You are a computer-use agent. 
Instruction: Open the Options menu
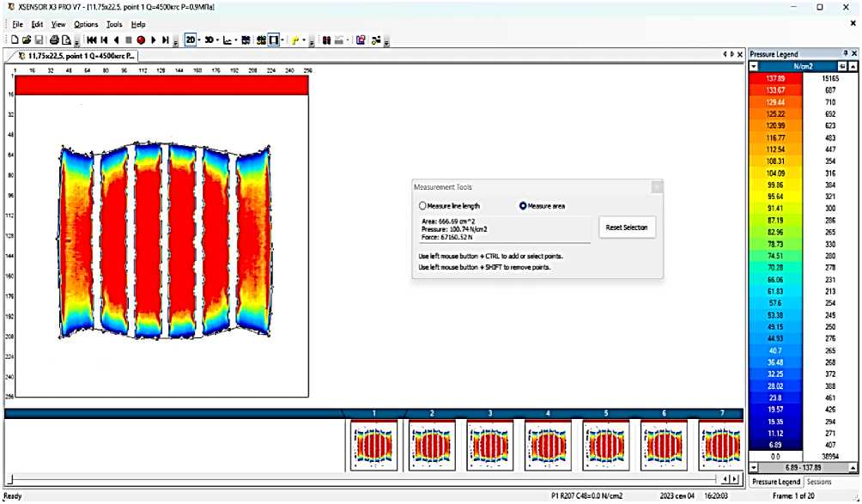[86, 24]
